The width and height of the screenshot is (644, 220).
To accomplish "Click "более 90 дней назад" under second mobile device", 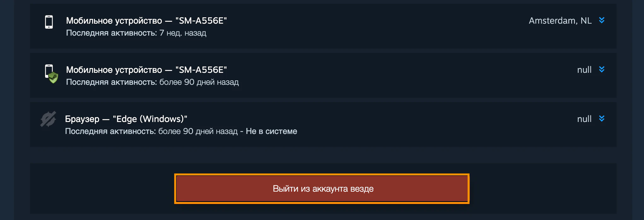I will [199, 82].
